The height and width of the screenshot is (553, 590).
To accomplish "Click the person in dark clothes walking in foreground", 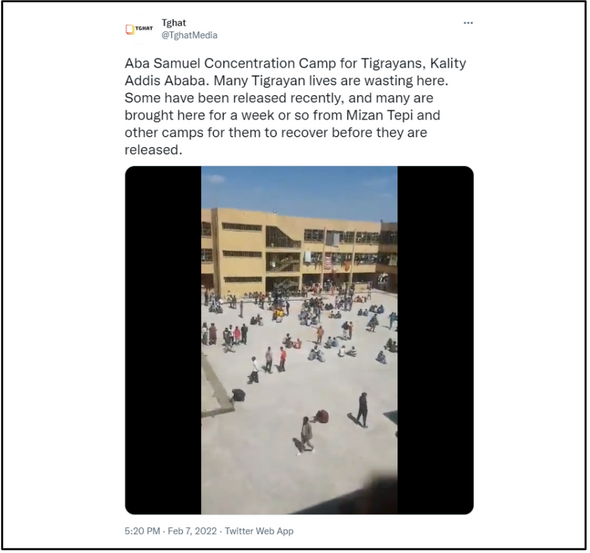I will pyautogui.click(x=362, y=410).
